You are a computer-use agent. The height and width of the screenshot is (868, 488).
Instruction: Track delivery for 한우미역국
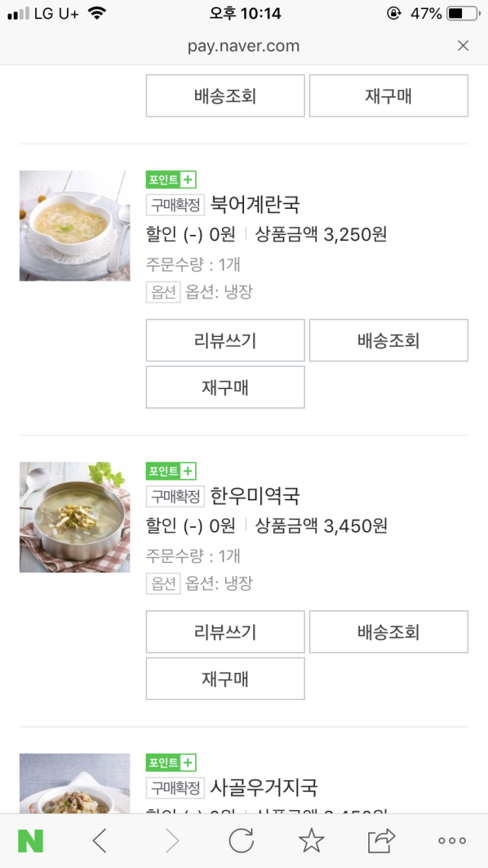388,632
